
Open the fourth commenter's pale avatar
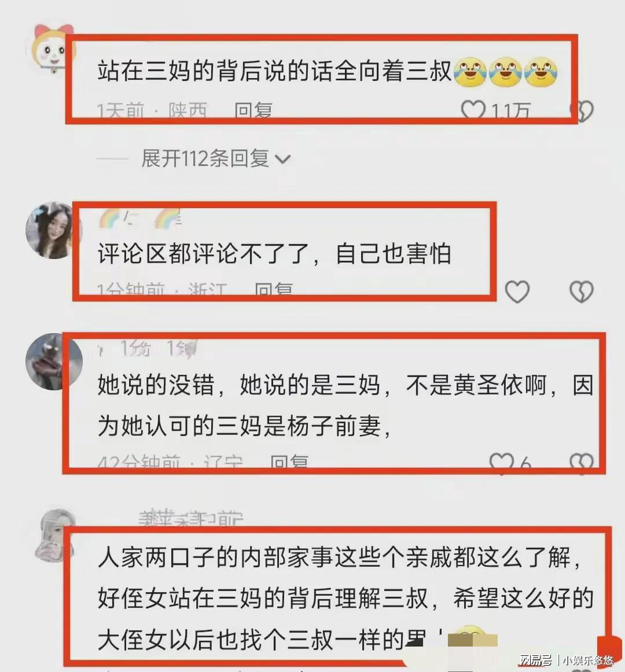point(56,536)
